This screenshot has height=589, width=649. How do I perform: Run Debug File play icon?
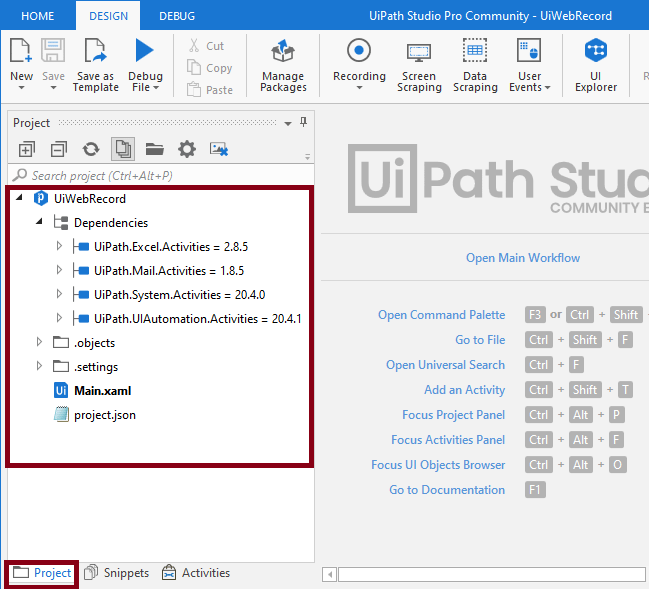[x=145, y=50]
